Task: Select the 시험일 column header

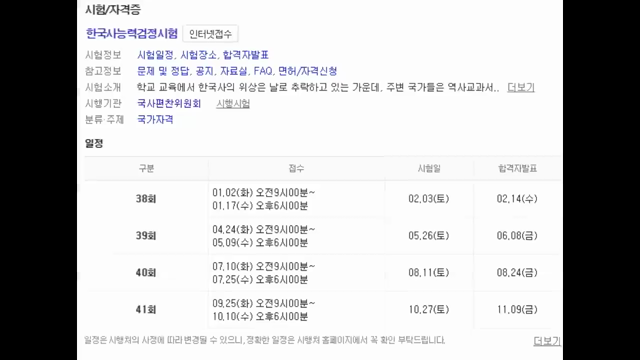Action: [x=429, y=169]
